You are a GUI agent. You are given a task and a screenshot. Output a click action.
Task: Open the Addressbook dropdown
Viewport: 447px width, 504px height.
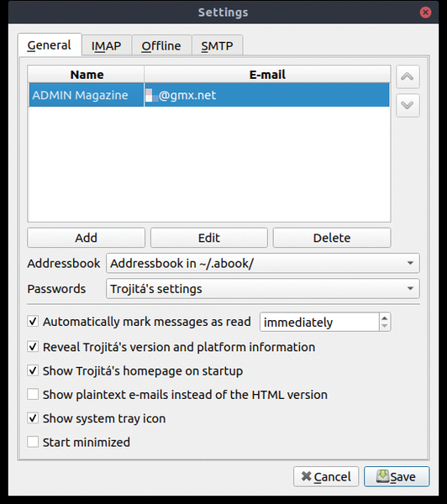pos(263,263)
